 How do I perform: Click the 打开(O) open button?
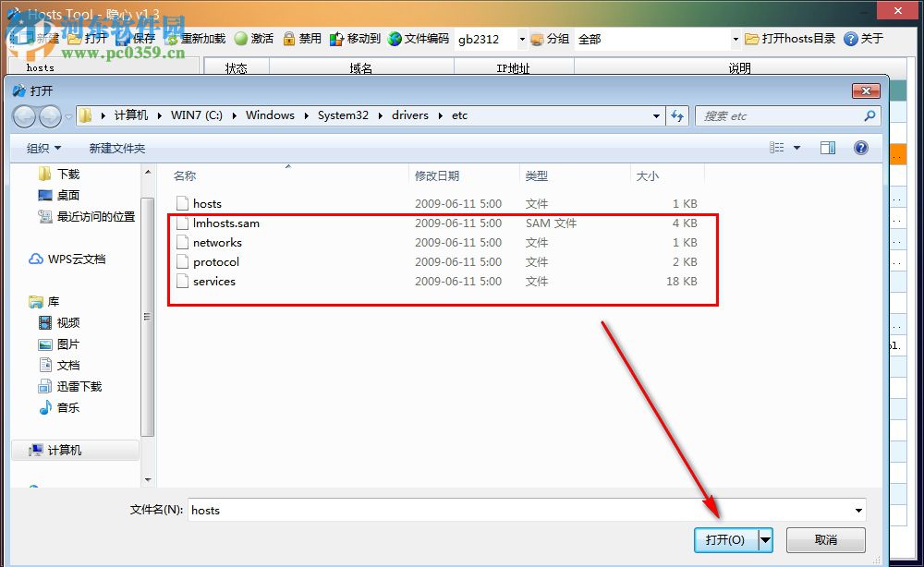tap(725, 540)
